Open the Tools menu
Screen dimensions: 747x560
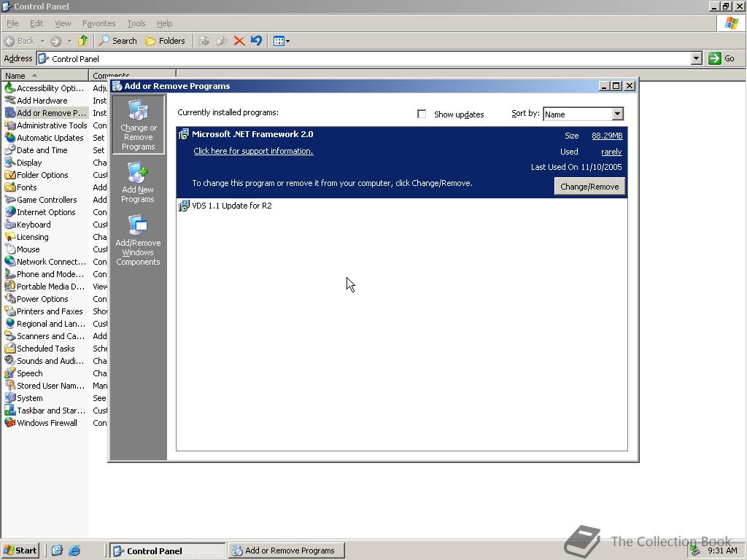[136, 23]
